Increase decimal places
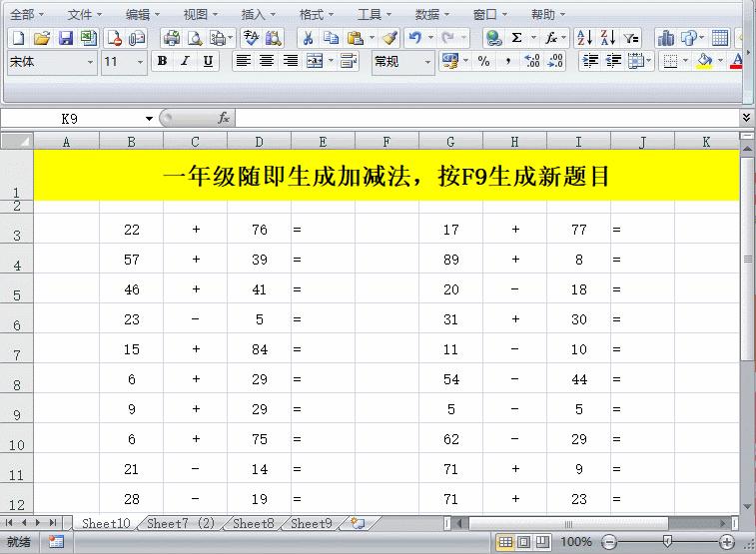The height and width of the screenshot is (554, 756). pyautogui.click(x=532, y=61)
